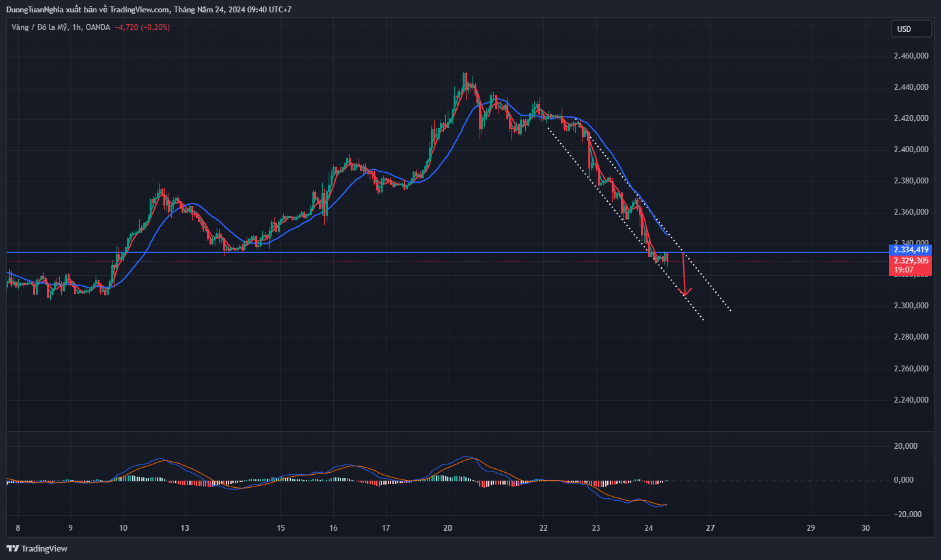
Task: Open the TradingView logo link
Action: tap(37, 548)
